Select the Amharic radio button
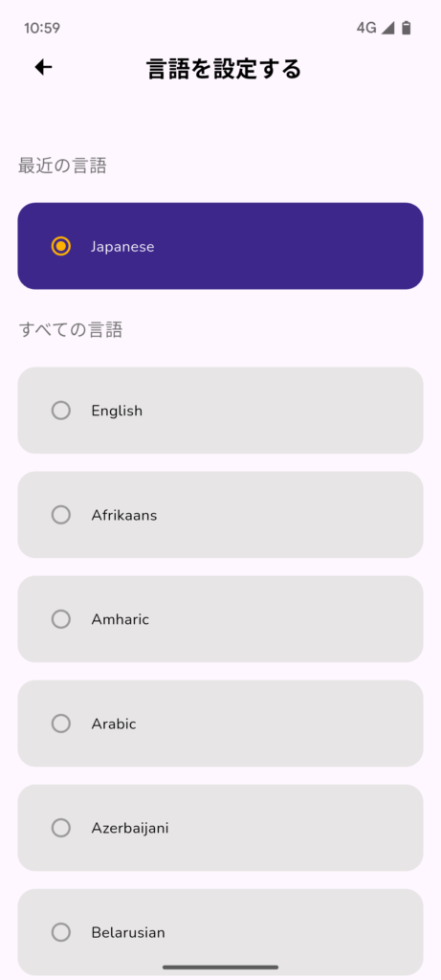The width and height of the screenshot is (441, 980). pos(60,619)
